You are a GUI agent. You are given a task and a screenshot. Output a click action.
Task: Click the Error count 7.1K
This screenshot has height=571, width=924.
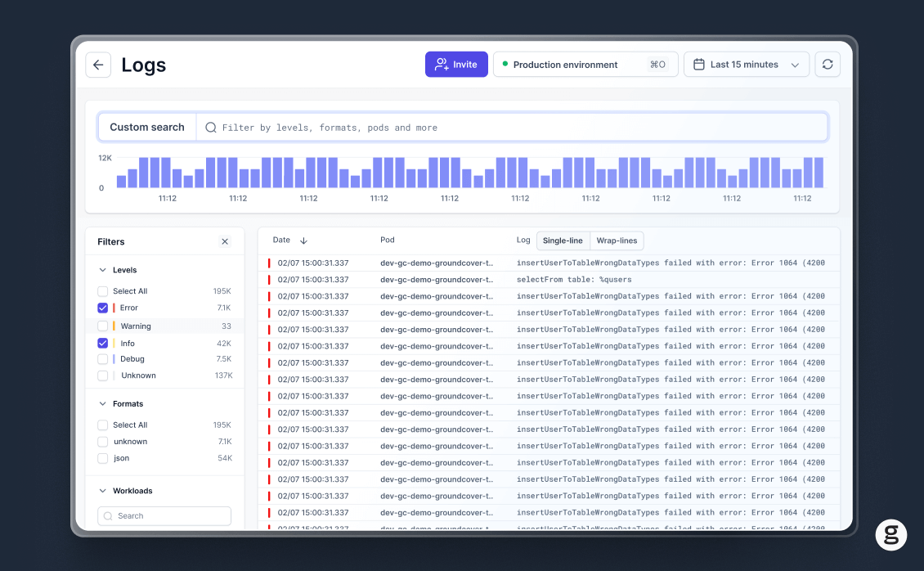click(x=224, y=308)
